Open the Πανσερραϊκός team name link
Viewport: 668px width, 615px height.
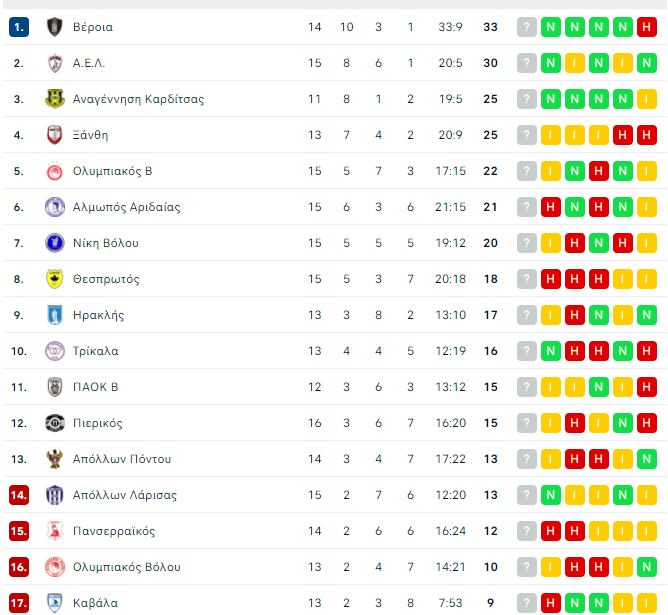[114, 531]
